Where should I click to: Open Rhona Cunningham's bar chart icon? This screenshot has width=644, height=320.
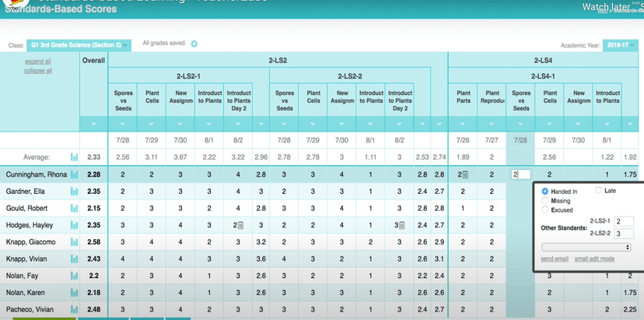75,174
